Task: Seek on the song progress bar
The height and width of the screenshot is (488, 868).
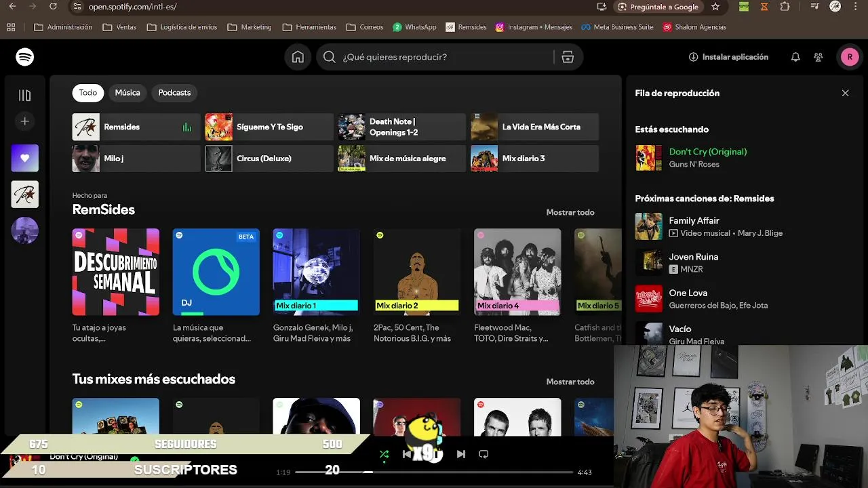Action: (434, 472)
